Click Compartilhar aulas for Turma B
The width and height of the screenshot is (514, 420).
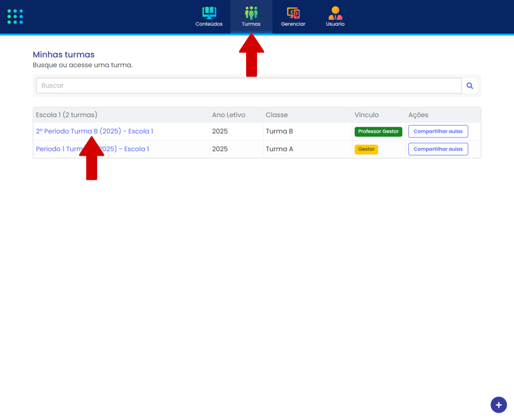tap(438, 131)
